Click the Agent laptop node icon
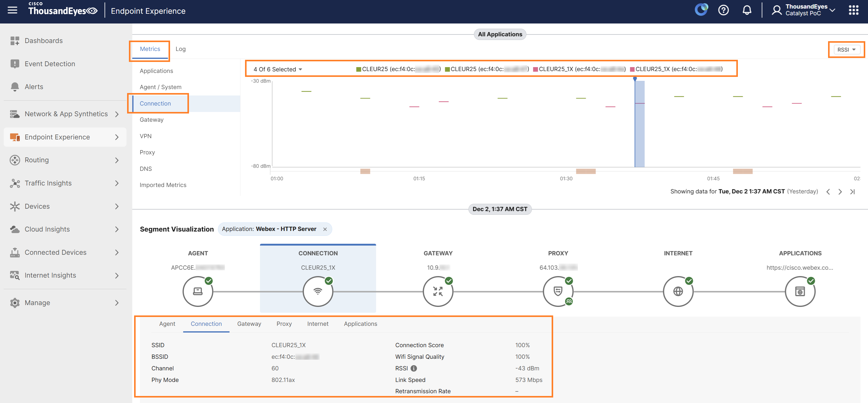Image resolution: width=868 pixels, height=403 pixels. (x=198, y=291)
